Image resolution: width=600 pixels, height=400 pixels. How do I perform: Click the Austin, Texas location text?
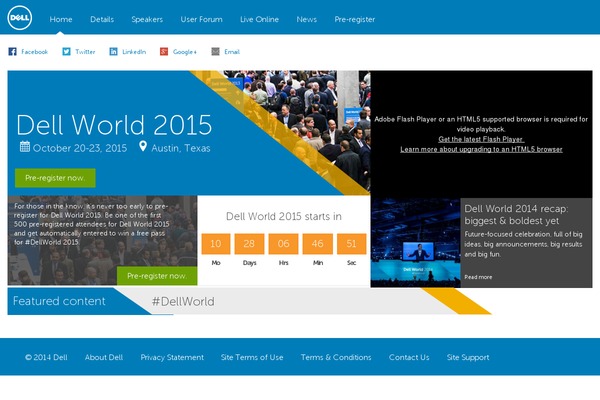click(181, 148)
